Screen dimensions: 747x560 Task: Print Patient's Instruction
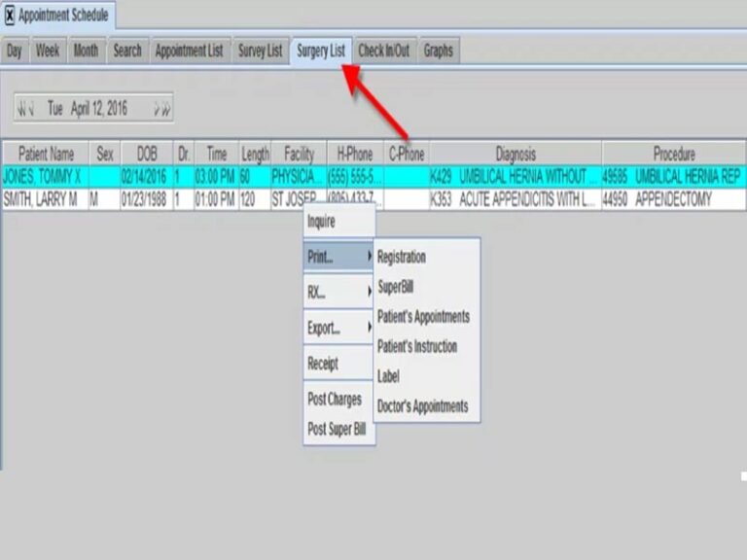pyautogui.click(x=427, y=347)
